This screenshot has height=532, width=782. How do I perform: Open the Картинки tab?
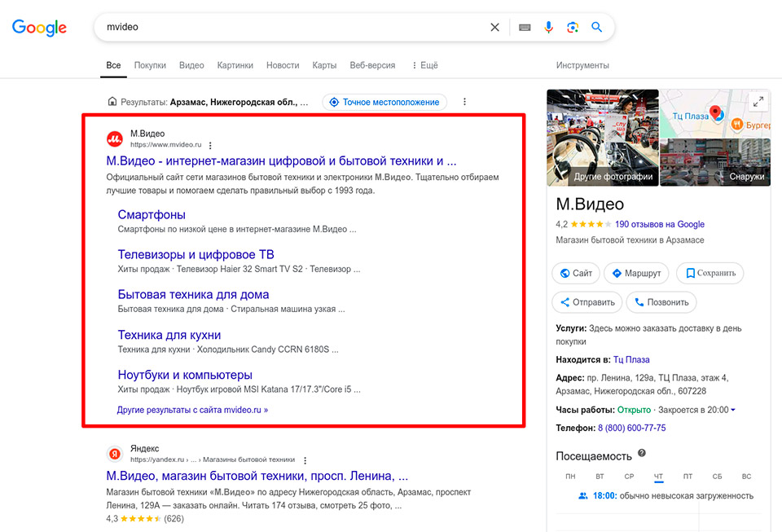coord(235,65)
